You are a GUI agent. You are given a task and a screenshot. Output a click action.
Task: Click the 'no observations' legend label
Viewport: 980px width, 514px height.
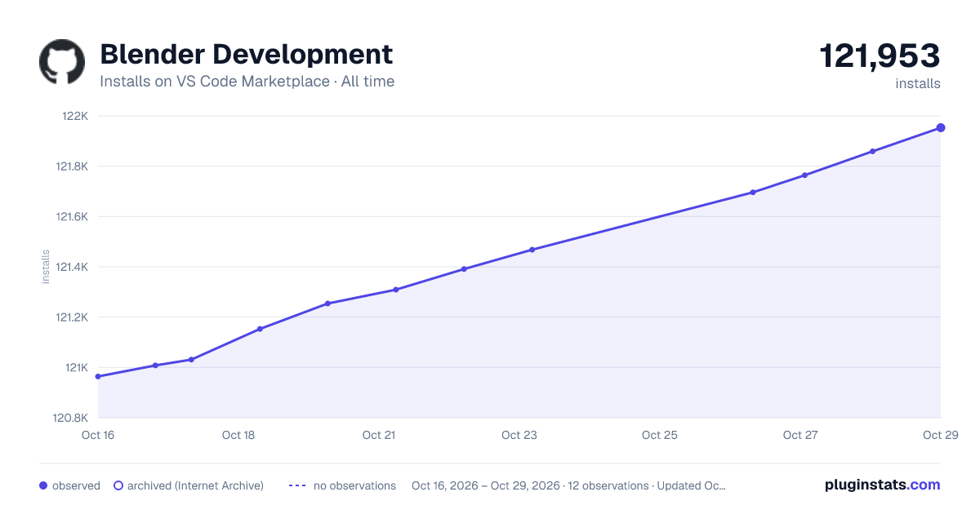pyautogui.click(x=354, y=485)
